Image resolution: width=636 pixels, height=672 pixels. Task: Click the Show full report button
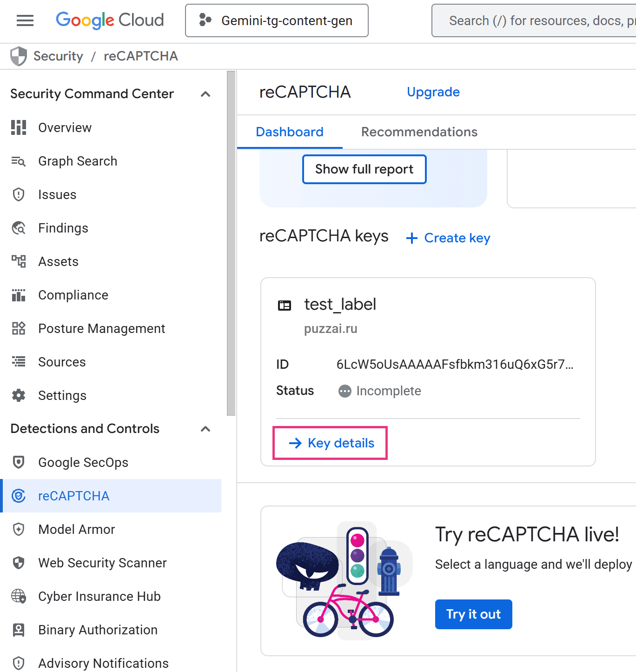pyautogui.click(x=364, y=169)
